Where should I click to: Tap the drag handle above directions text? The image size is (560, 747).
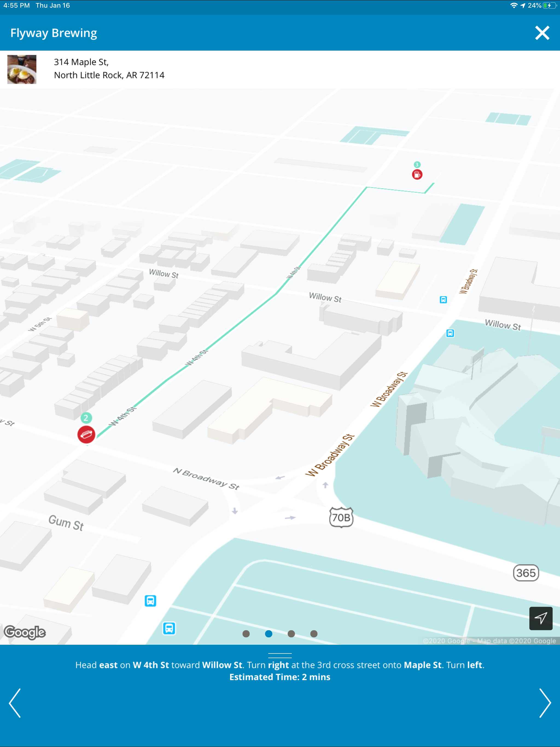point(280,655)
